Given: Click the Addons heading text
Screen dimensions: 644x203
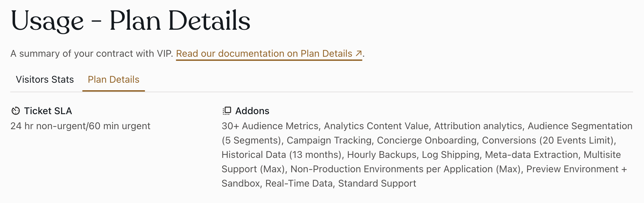Looking at the screenshot, I should [252, 111].
